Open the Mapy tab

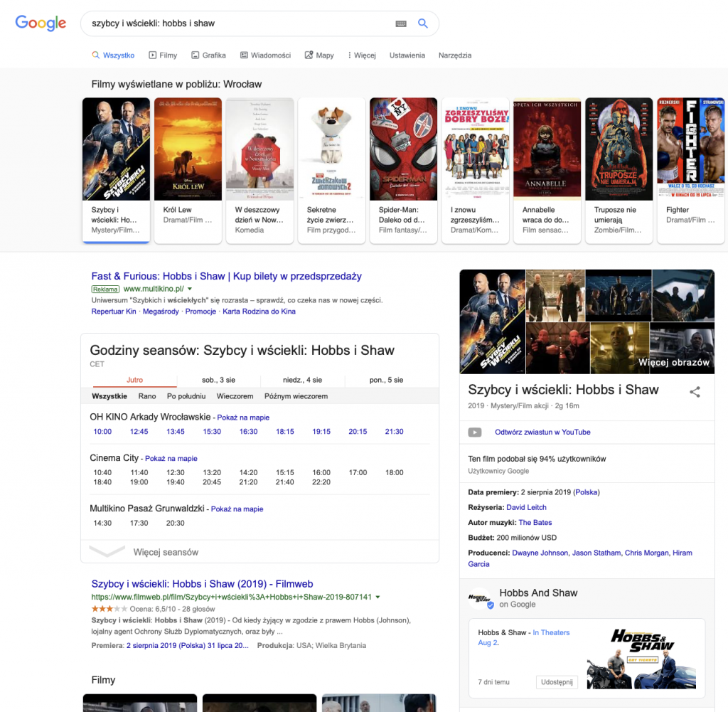(x=319, y=55)
